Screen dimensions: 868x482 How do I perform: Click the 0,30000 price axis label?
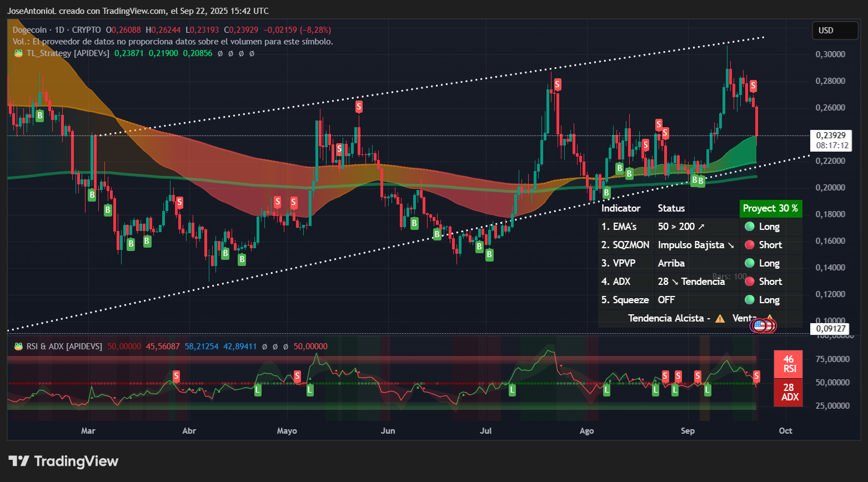(x=830, y=54)
